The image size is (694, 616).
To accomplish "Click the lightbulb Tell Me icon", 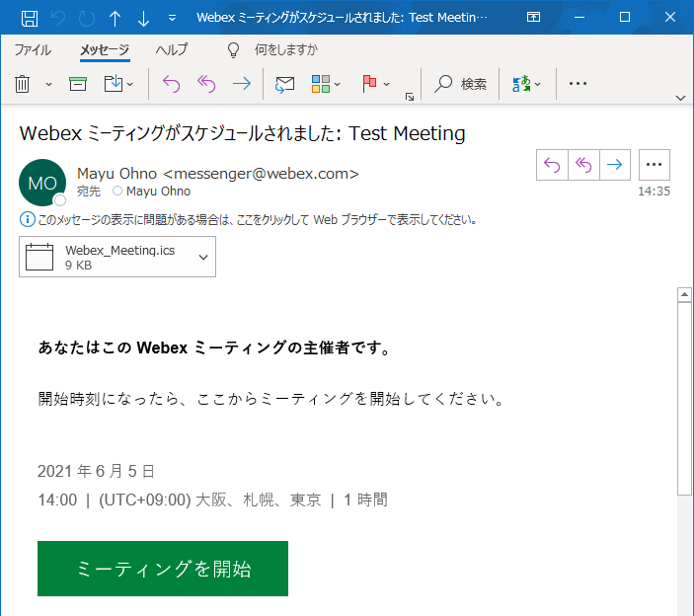I will coord(233,50).
